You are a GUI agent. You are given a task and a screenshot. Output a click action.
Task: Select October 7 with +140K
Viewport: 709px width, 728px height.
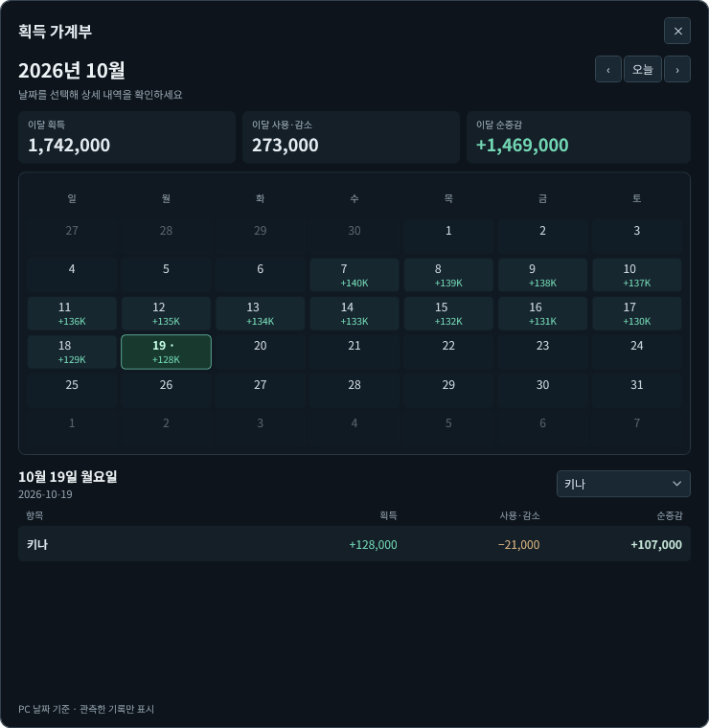pyautogui.click(x=354, y=275)
